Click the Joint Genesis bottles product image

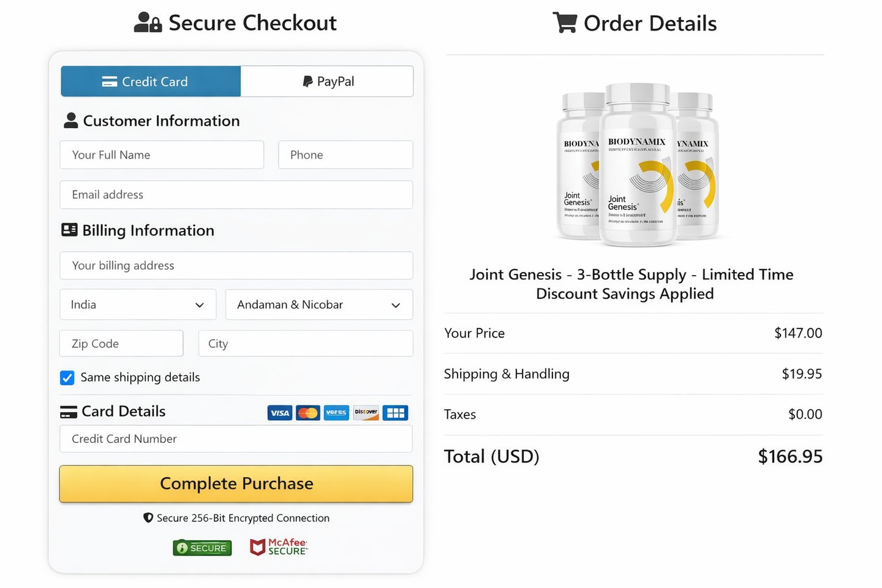[637, 164]
